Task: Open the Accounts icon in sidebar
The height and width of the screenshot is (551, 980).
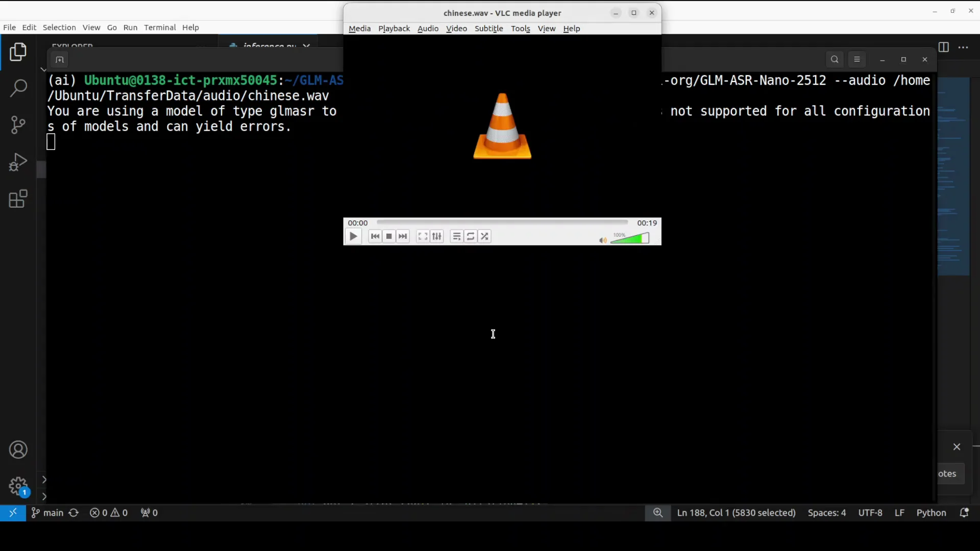Action: pos(18,450)
